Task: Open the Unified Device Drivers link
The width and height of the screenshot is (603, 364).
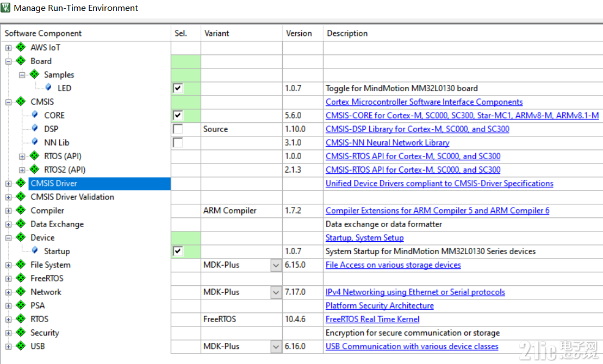Action: pos(439,183)
